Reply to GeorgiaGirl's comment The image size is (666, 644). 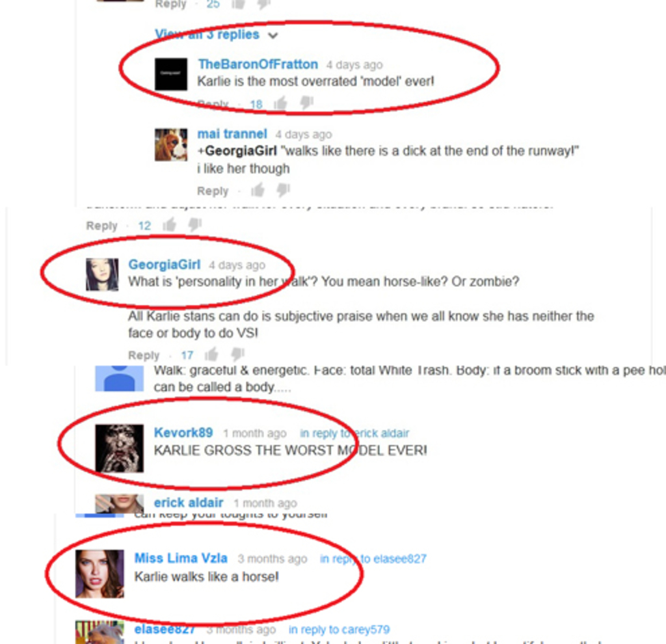(x=144, y=355)
